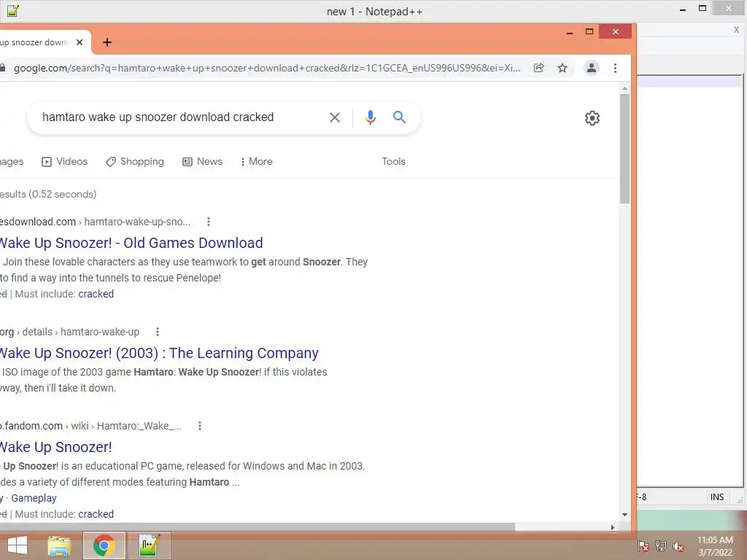
Task: Select Chrome in the taskbar
Action: pos(104,545)
